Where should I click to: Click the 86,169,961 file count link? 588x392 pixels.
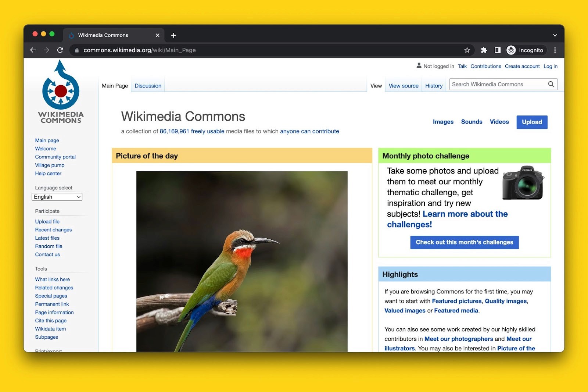(174, 131)
